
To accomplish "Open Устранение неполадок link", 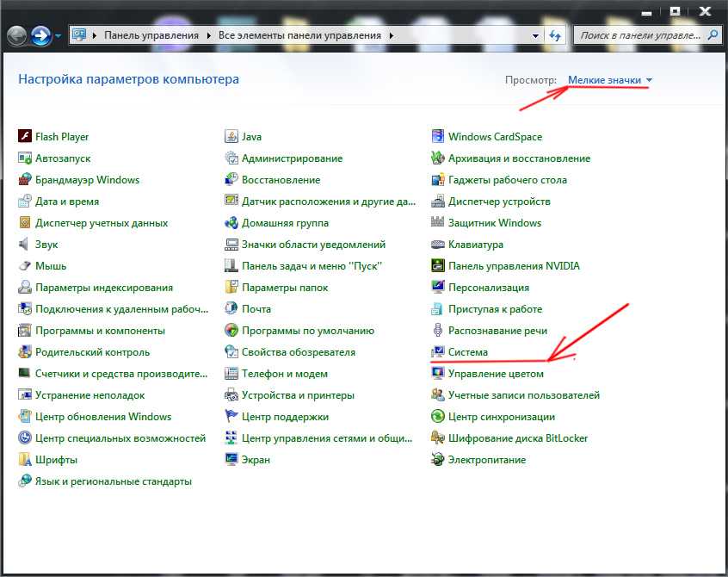I will coord(90,395).
